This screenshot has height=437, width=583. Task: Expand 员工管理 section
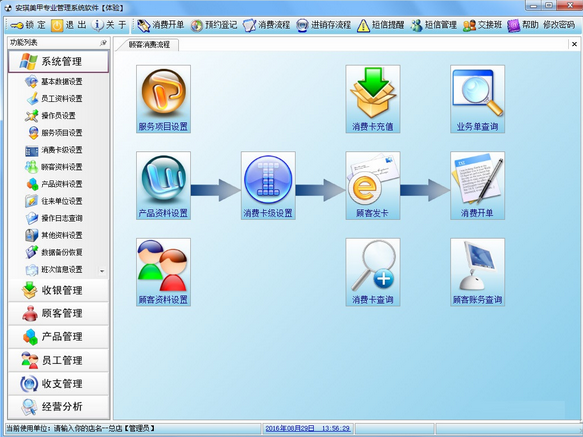pyautogui.click(x=58, y=360)
